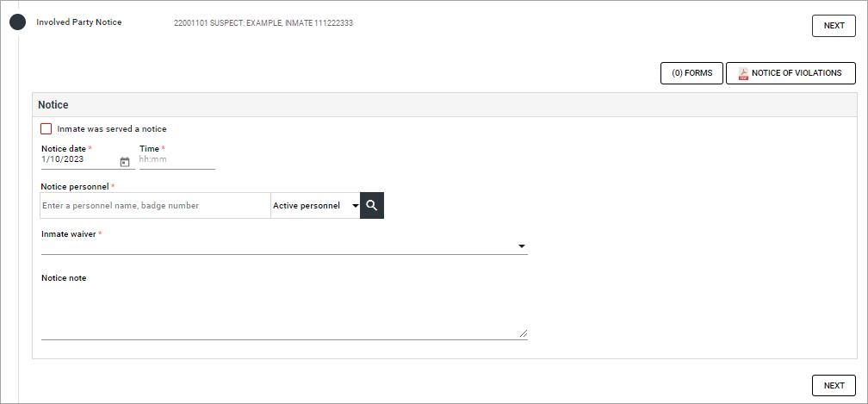Expand the Inmate waiver dropdown
The image size is (868, 404).
[284, 246]
